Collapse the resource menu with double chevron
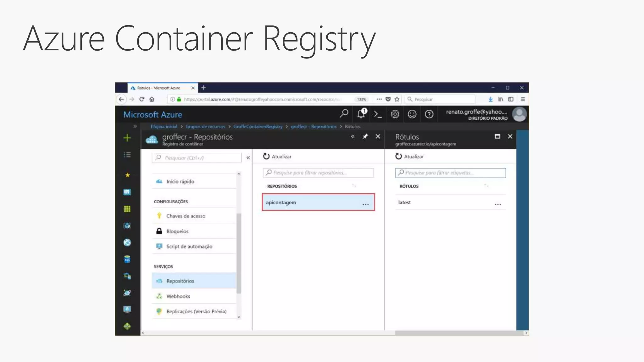The width and height of the screenshot is (644, 362). [248, 158]
